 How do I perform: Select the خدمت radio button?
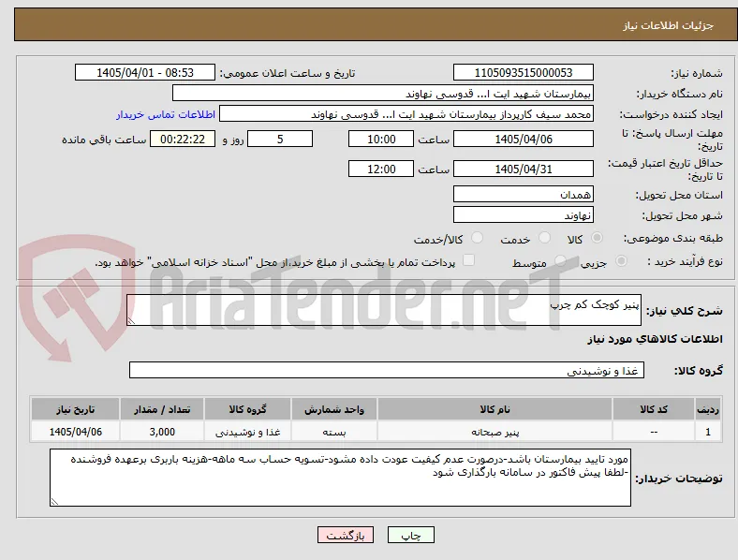point(544,238)
